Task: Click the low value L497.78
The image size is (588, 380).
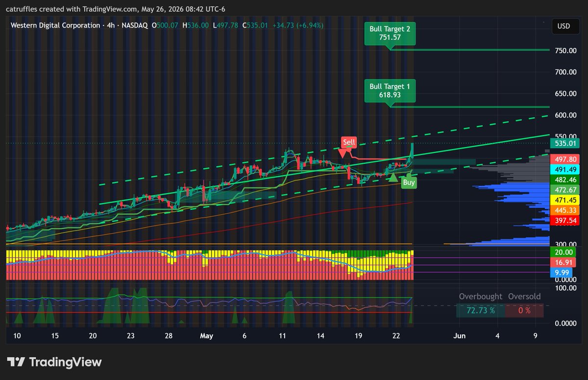Action: coord(226,25)
